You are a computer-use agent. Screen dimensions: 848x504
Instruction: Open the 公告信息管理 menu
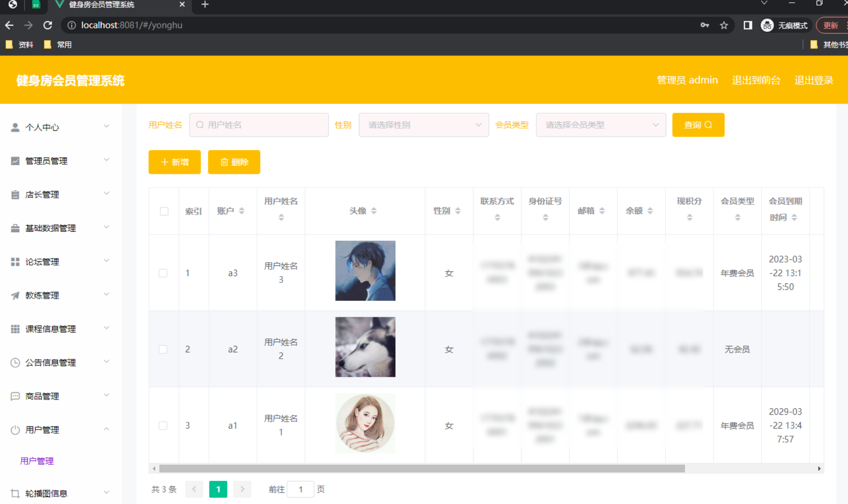(61, 363)
